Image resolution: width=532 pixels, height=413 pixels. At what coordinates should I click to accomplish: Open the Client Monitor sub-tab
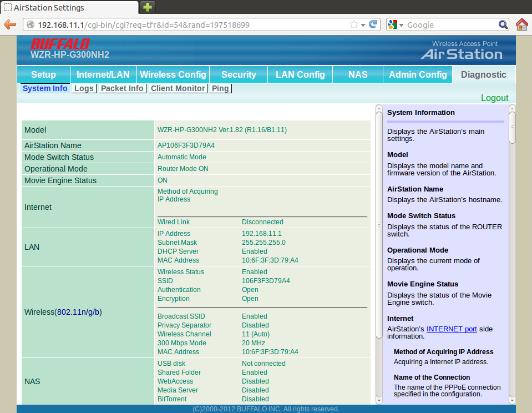pyautogui.click(x=178, y=88)
